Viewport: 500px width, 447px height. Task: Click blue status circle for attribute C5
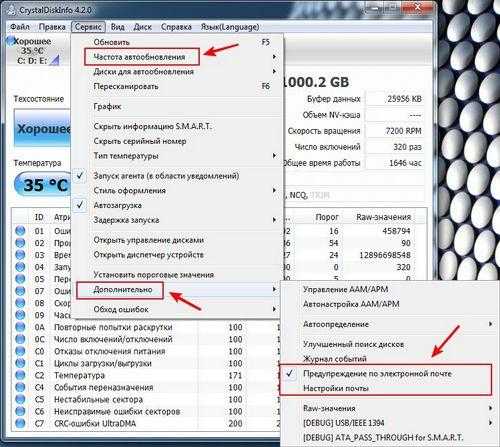coord(20,399)
